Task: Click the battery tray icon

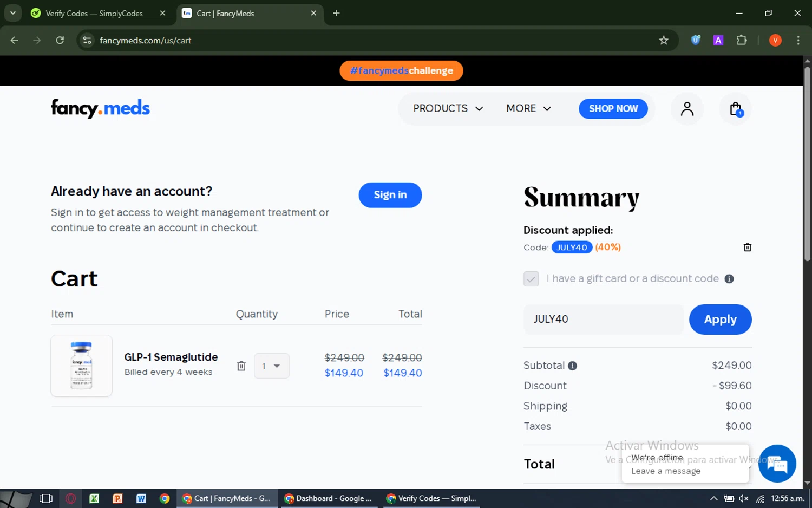Action: coord(729,499)
